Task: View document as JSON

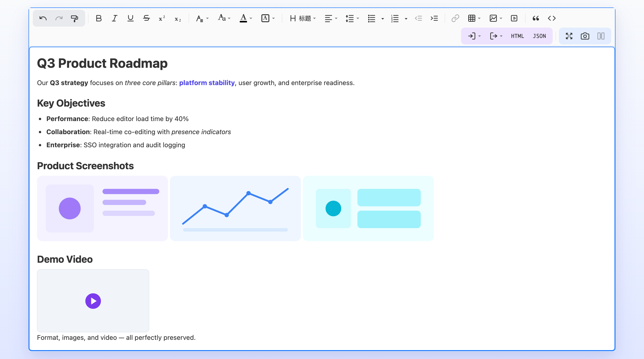Action: (x=539, y=36)
